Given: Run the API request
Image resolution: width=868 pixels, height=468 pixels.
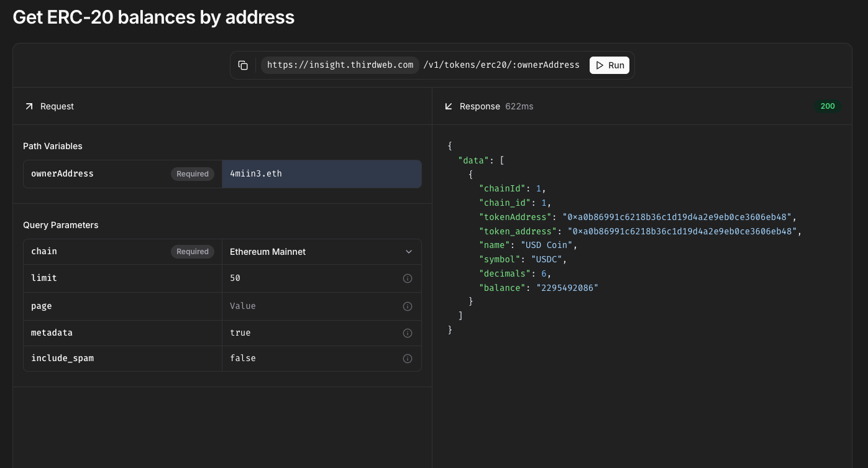Looking at the screenshot, I should pyautogui.click(x=610, y=65).
